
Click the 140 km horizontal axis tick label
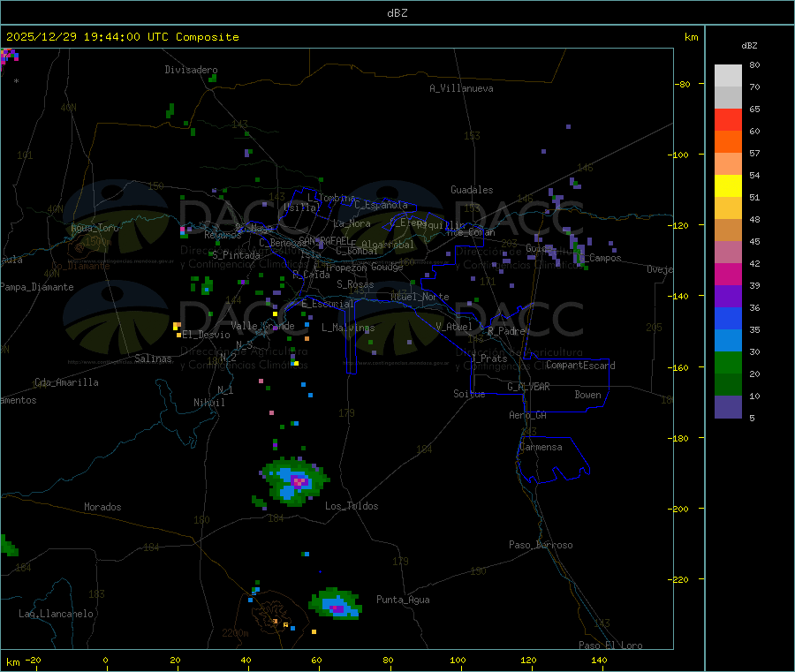coord(599,660)
